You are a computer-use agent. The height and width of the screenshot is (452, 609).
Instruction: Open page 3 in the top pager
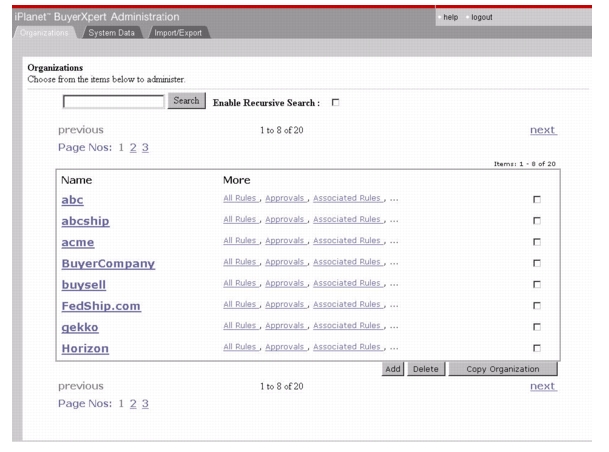pos(145,148)
